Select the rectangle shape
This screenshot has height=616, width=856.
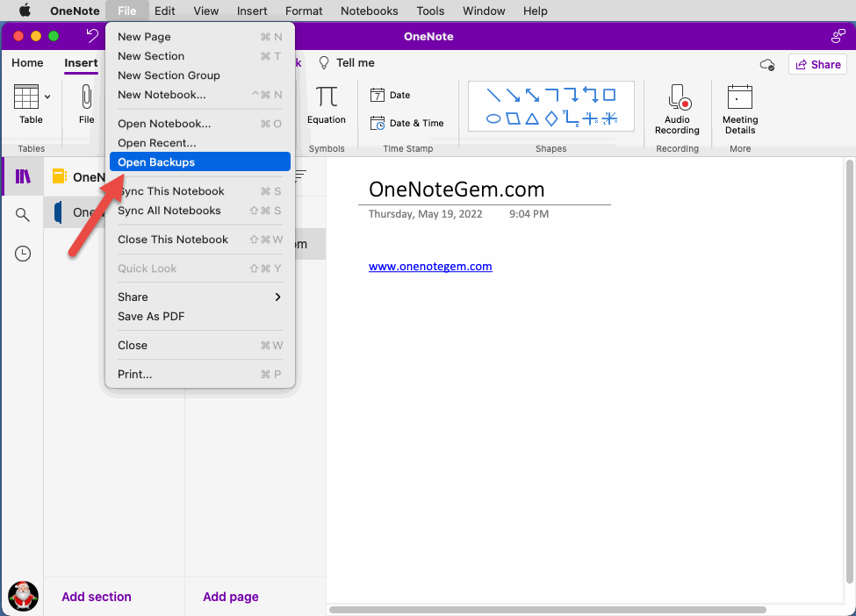[x=609, y=95]
